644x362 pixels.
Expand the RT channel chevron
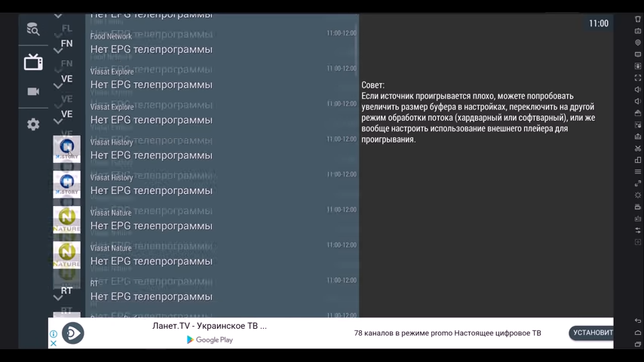tap(58, 297)
